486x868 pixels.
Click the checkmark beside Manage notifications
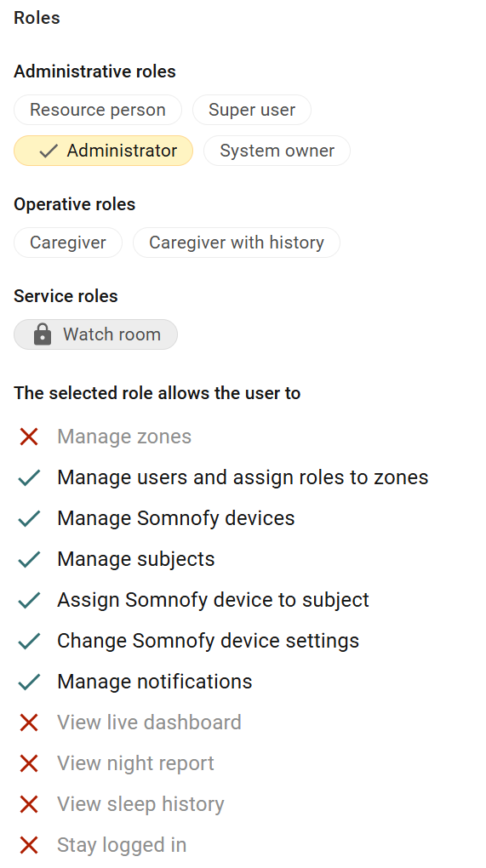click(x=29, y=682)
